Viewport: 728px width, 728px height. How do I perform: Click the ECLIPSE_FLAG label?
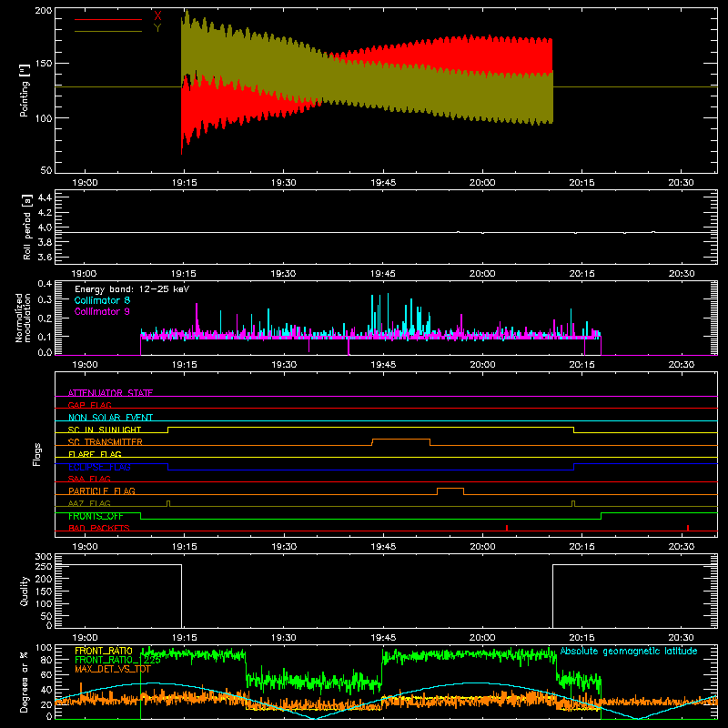99,467
